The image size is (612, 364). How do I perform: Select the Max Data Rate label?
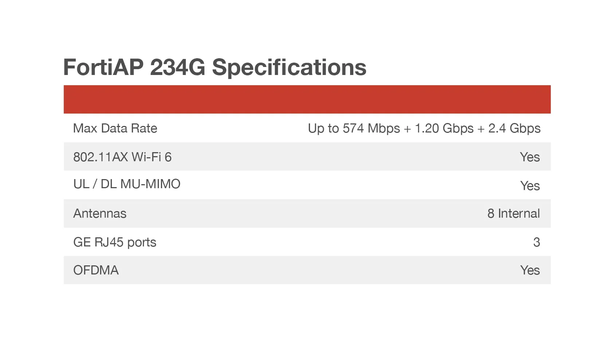pyautogui.click(x=115, y=128)
